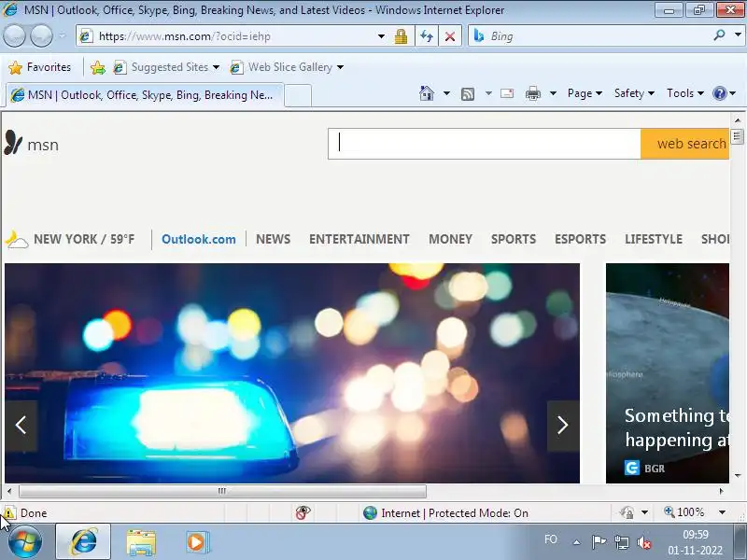Click the network tray icon
This screenshot has width=747, height=560.
(622, 542)
